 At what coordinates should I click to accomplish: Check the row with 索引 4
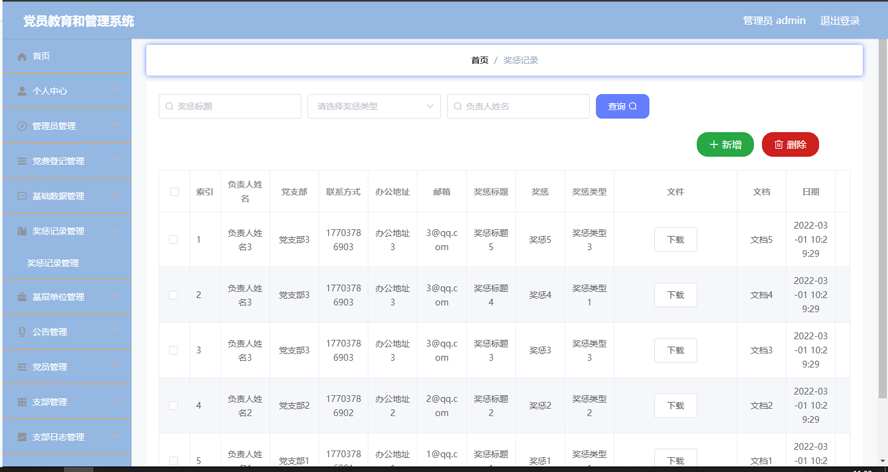tap(173, 406)
